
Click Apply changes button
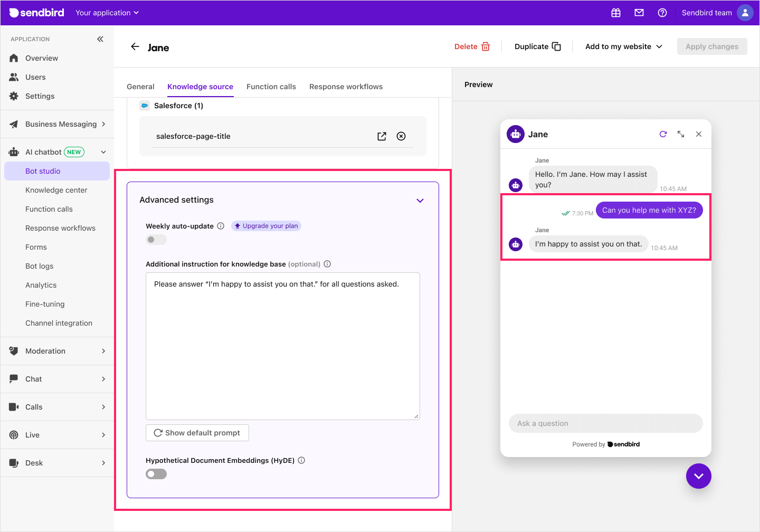click(712, 46)
